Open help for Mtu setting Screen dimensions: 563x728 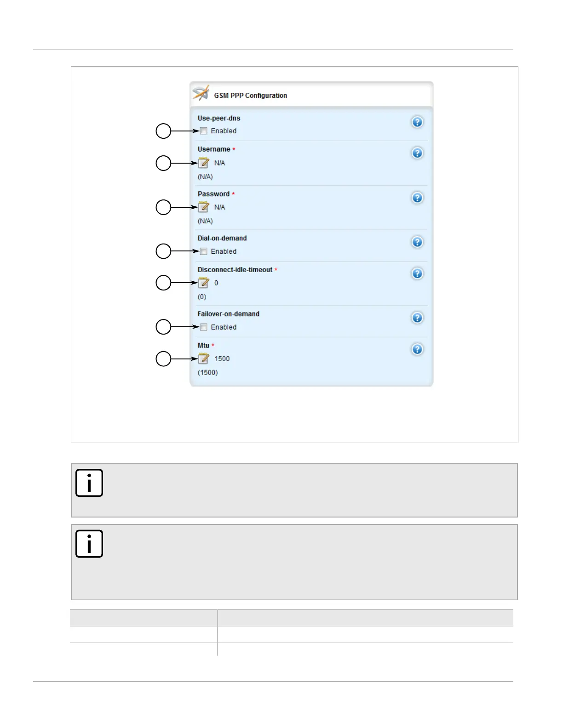point(417,350)
